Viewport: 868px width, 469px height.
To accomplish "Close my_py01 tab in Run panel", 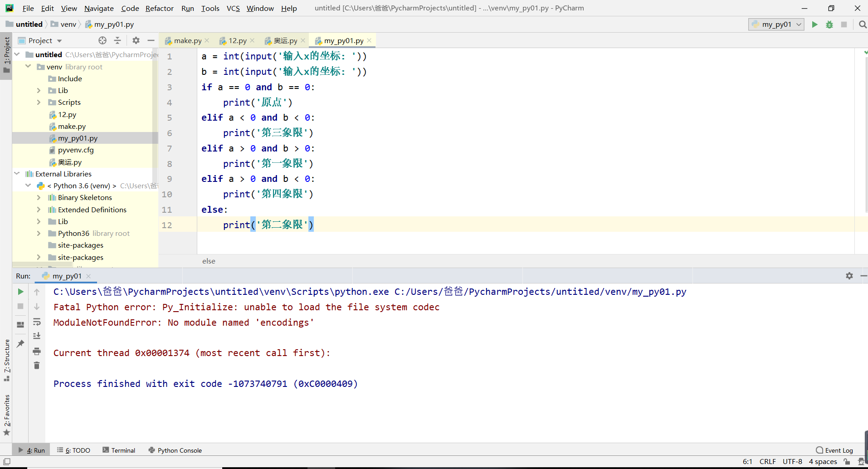I will (88, 276).
